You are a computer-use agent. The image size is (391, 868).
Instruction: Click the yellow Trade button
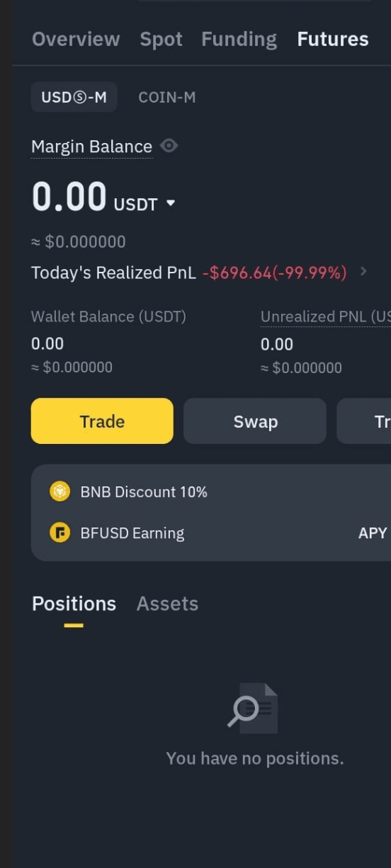[x=102, y=421]
